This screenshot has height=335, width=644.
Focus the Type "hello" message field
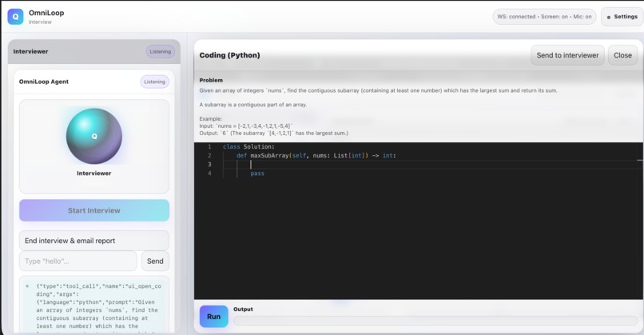point(78,261)
